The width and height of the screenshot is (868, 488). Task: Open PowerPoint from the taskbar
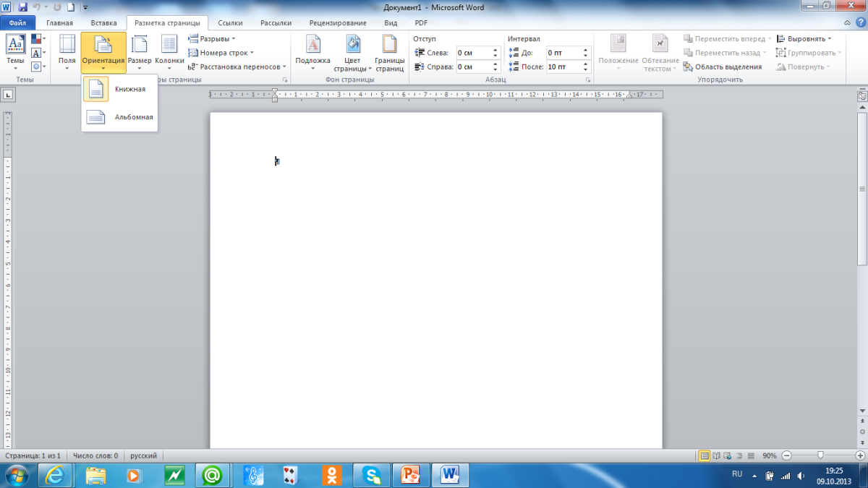tap(412, 475)
